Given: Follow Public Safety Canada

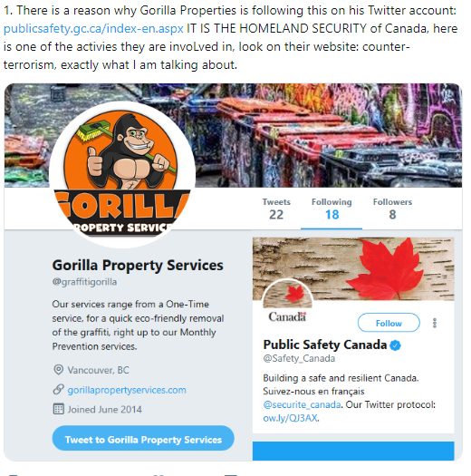Looking at the screenshot, I should [x=389, y=323].
